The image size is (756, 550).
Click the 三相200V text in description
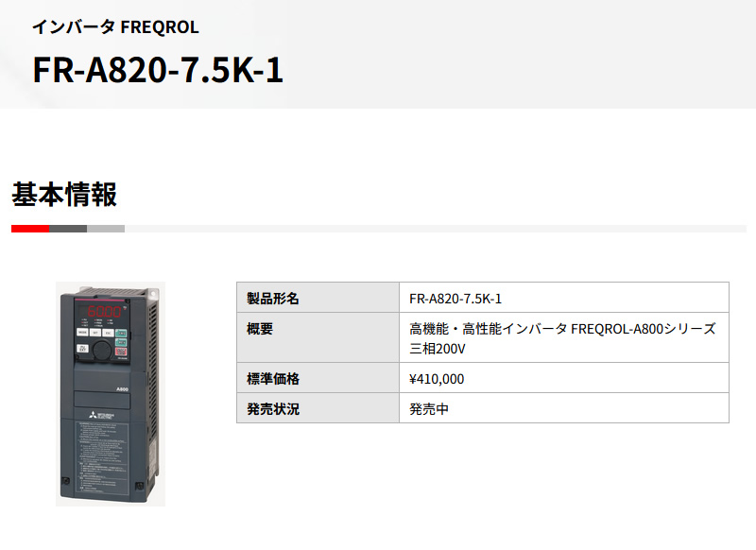pos(438,349)
